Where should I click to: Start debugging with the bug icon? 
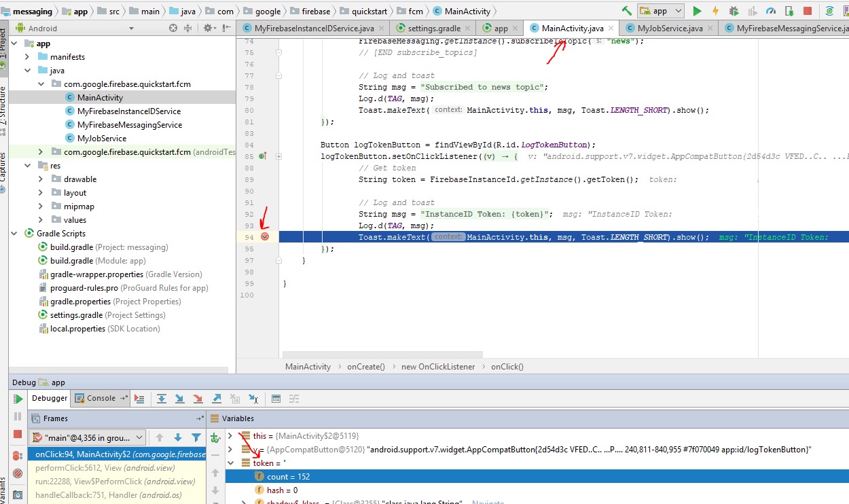click(x=734, y=11)
